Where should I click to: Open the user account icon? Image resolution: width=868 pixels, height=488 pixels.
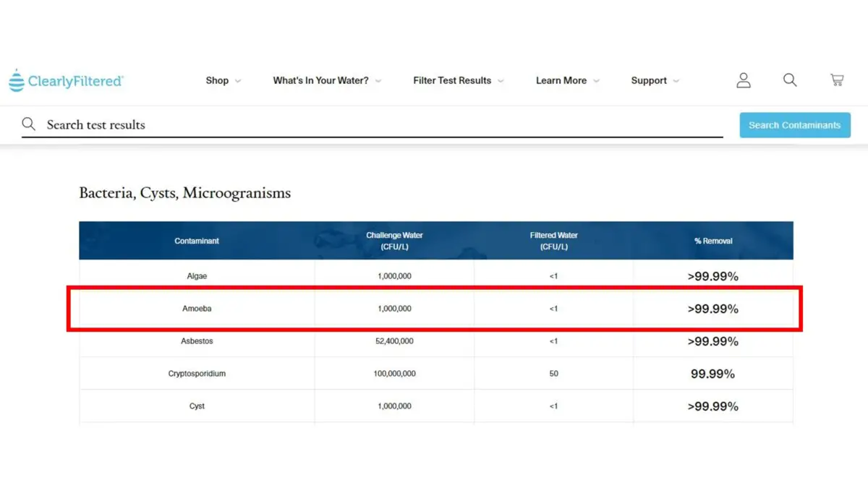point(744,80)
